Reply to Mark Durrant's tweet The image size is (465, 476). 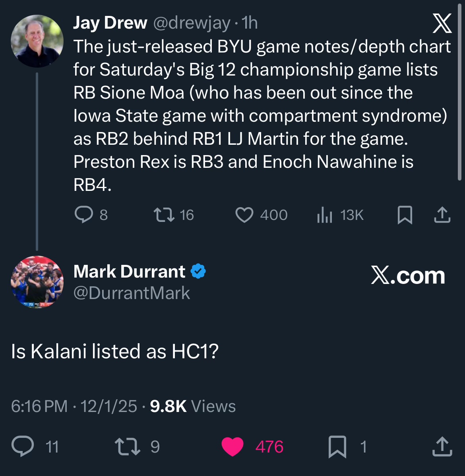23,446
